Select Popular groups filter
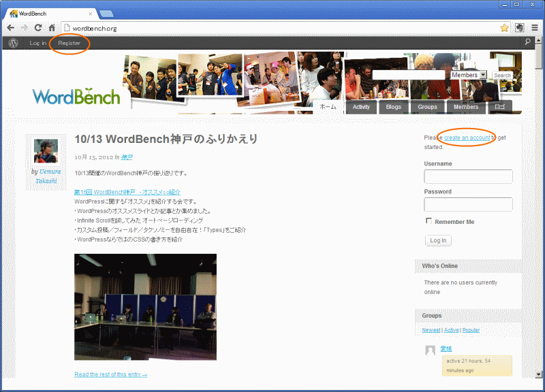 point(471,330)
